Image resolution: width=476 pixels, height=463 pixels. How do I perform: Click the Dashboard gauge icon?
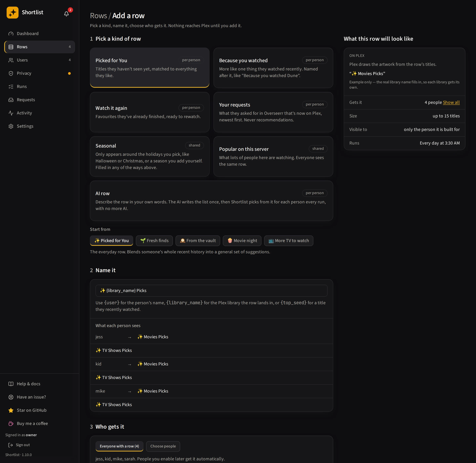coord(11,34)
